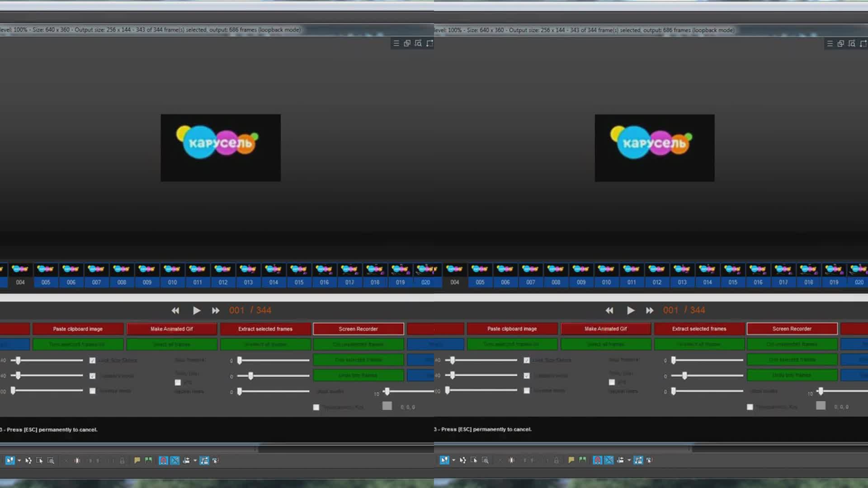Click Auto Ripple icon in right pane toolbar
The image size is (868, 488).
(x=620, y=460)
